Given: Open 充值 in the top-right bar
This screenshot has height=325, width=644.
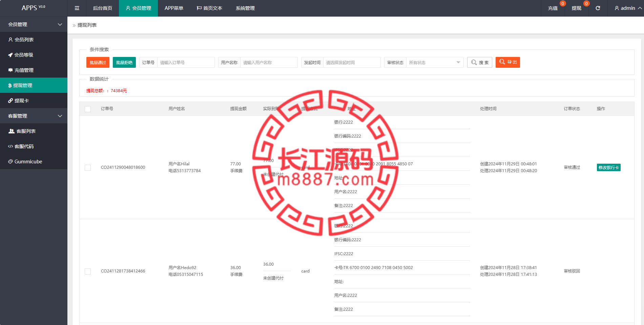Looking at the screenshot, I should 553,8.
